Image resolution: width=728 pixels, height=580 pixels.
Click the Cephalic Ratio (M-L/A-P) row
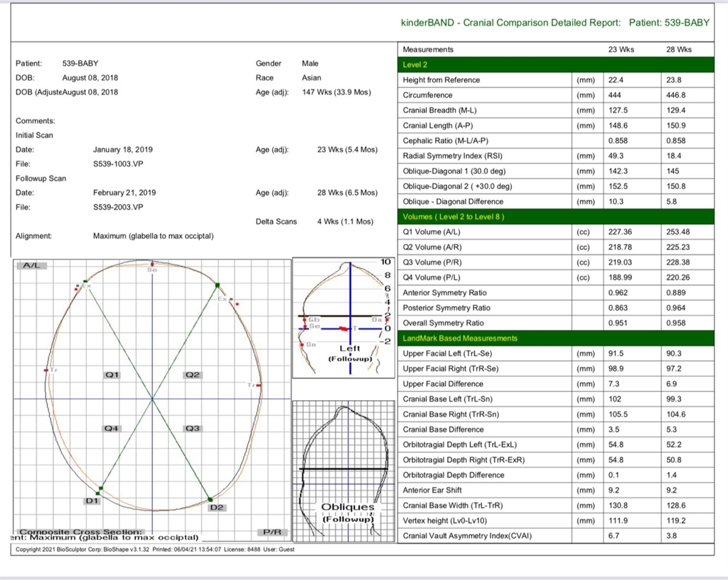tap(445, 141)
